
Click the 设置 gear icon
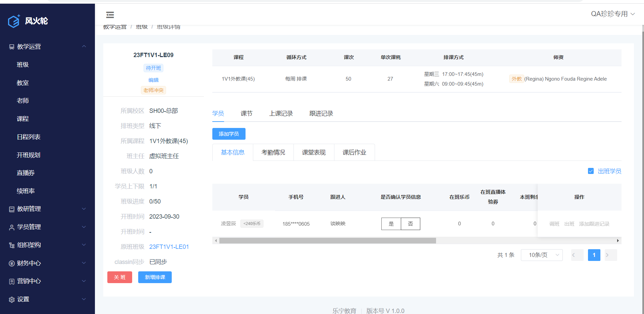coord(12,300)
